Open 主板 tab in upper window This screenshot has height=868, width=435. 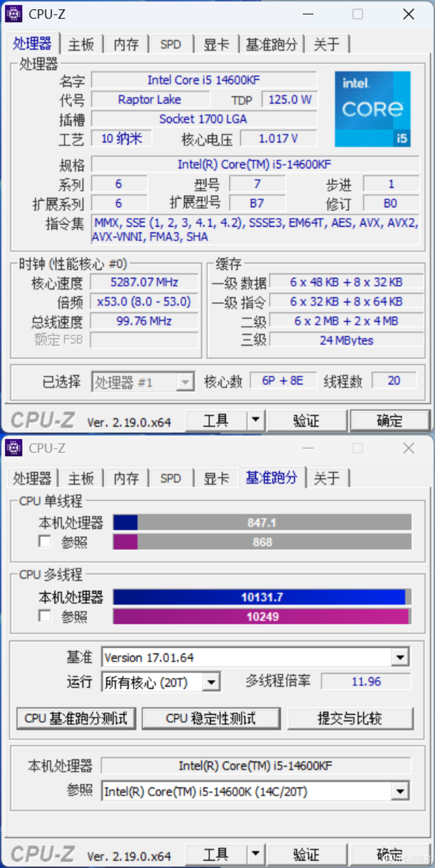pos(81,44)
